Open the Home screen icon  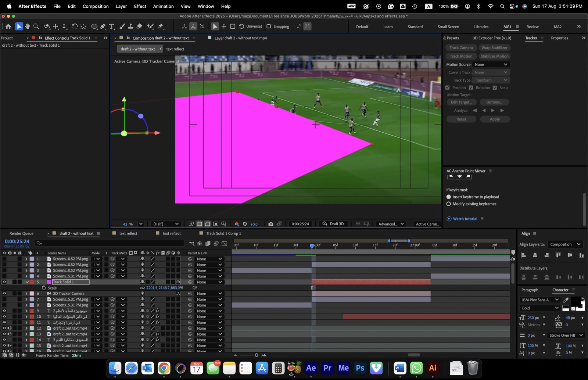point(8,26)
